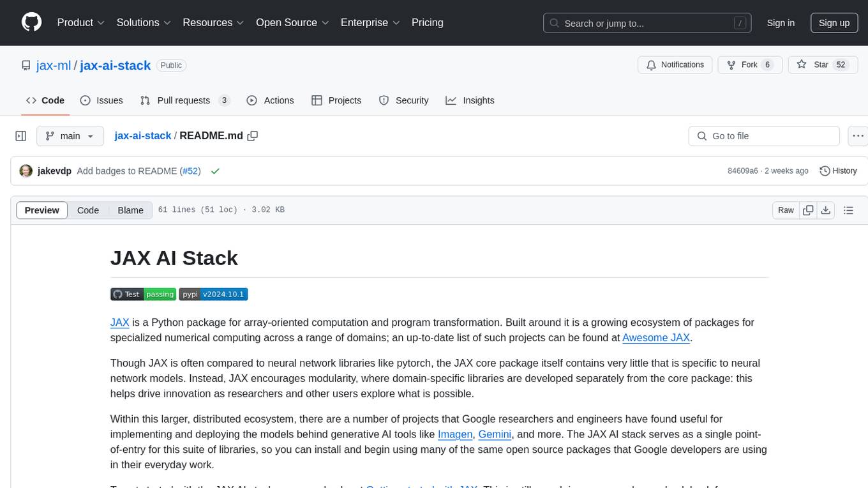Viewport: 868px width, 488px height.
Task: Follow the Gemini link
Action: point(495,434)
